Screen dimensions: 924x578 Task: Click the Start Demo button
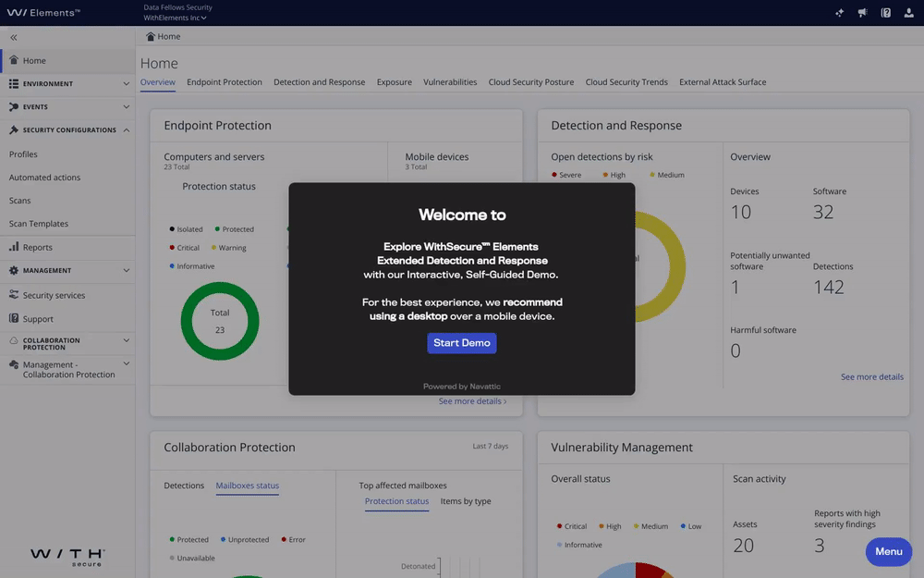[462, 343]
